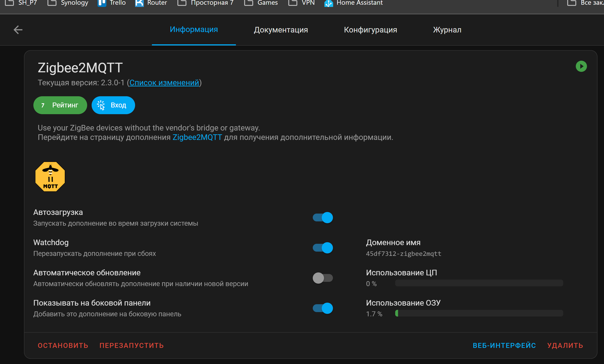604x364 pixels.
Task: Click УДАЛИТЬ to uninstall the add-on
Action: click(x=565, y=345)
